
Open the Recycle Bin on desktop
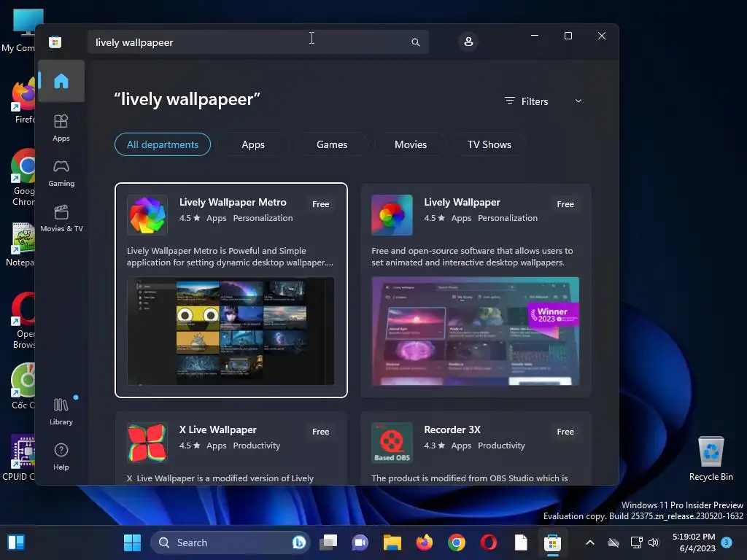[711, 458]
